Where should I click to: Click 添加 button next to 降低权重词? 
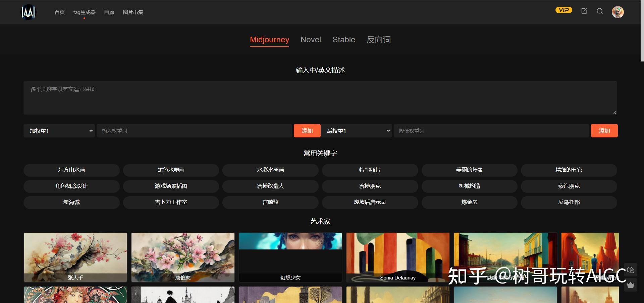[604, 131]
